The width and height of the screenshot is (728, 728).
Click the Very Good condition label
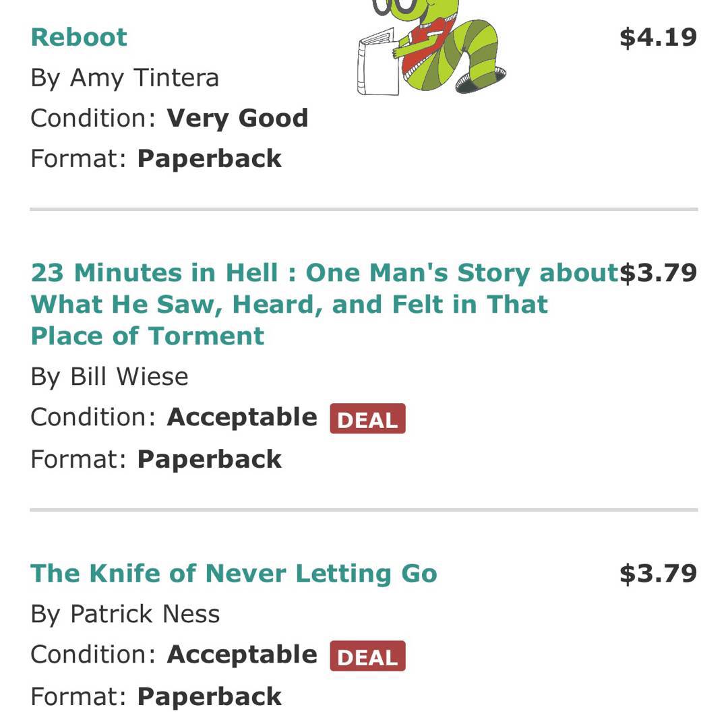click(x=237, y=118)
